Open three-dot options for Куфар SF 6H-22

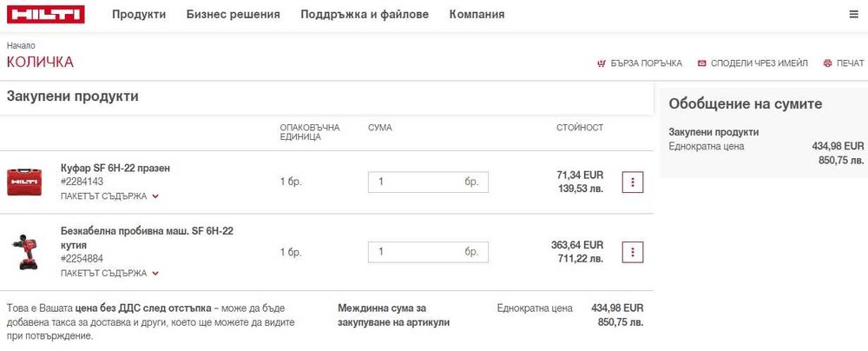(633, 182)
